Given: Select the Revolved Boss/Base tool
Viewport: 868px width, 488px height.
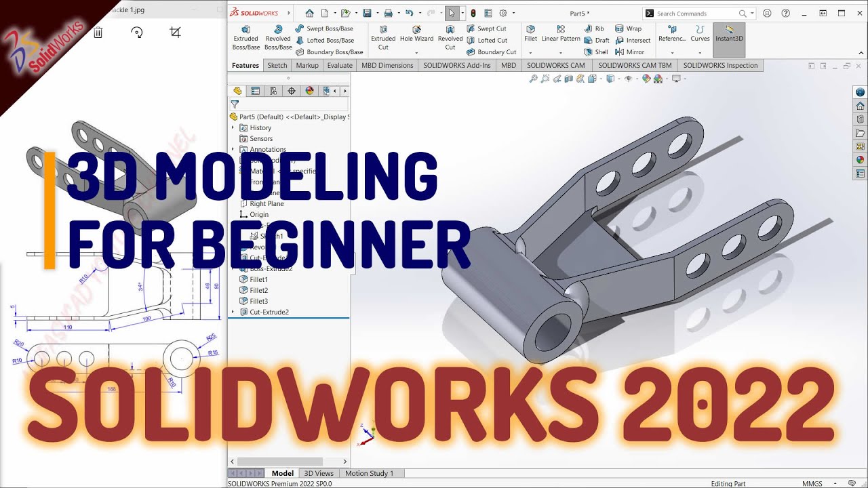Looking at the screenshot, I should point(278,38).
